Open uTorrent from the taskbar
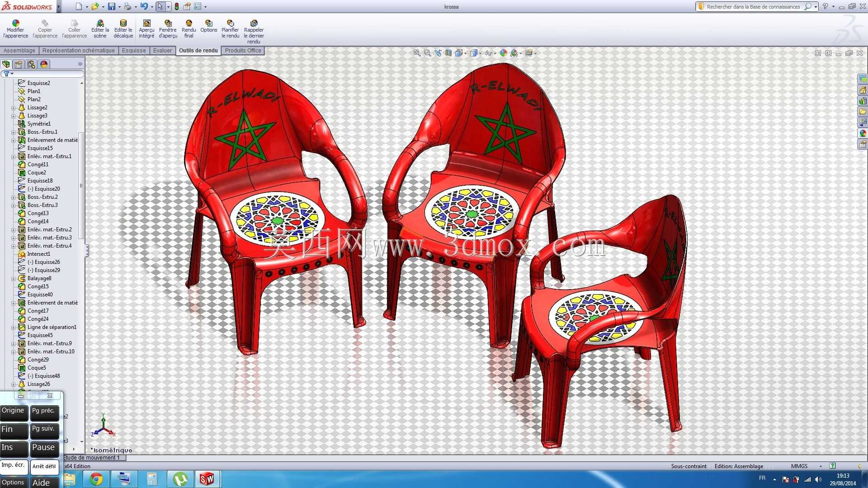868x488 pixels. click(180, 479)
